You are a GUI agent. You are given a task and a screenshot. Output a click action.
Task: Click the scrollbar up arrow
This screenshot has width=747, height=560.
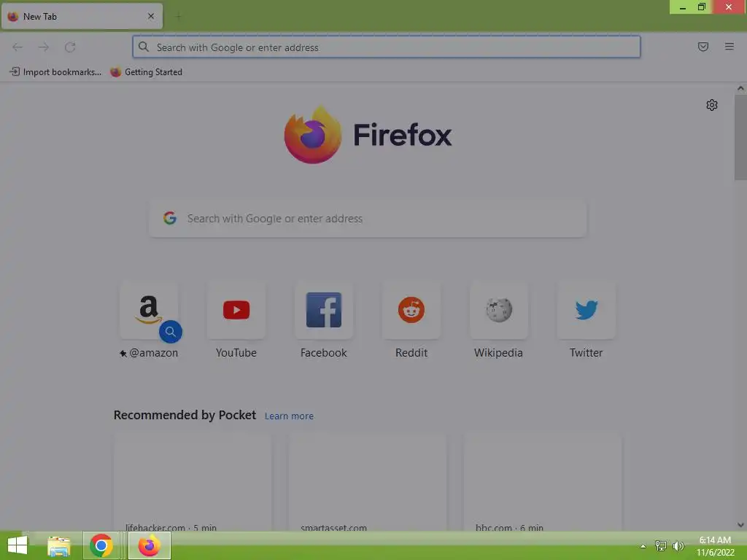pos(740,88)
